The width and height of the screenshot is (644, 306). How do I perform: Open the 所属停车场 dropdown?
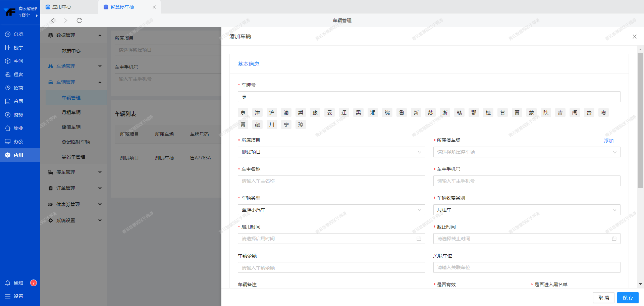(526, 152)
